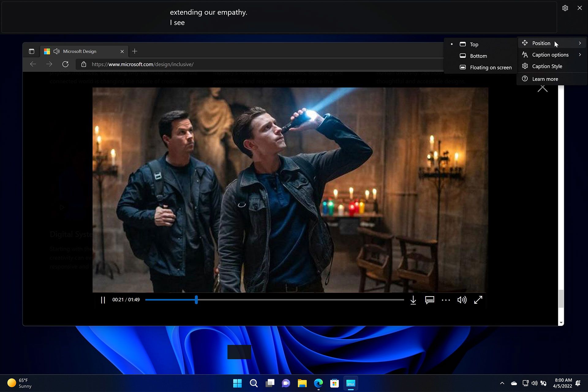Select Bottom caption position
The image size is (588, 392).
(478, 56)
